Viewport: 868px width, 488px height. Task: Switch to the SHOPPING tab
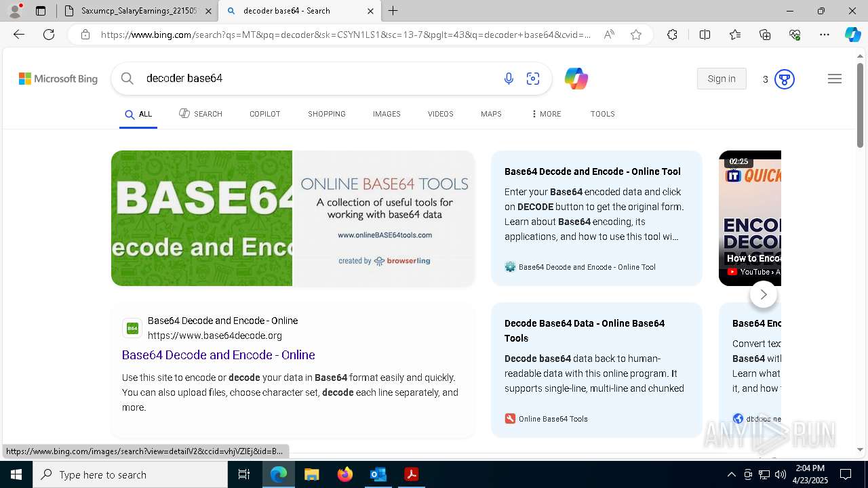tap(327, 114)
